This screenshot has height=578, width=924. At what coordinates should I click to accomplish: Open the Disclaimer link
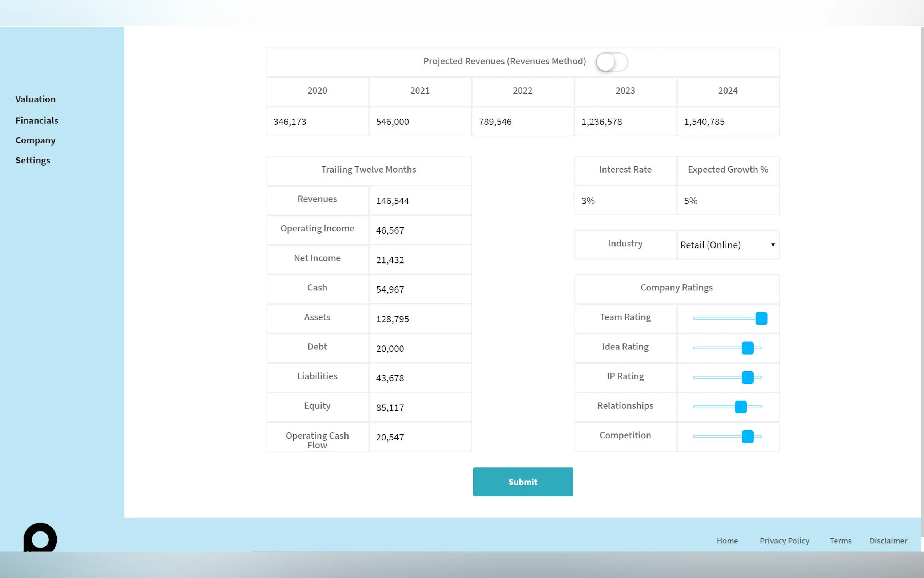pos(888,541)
